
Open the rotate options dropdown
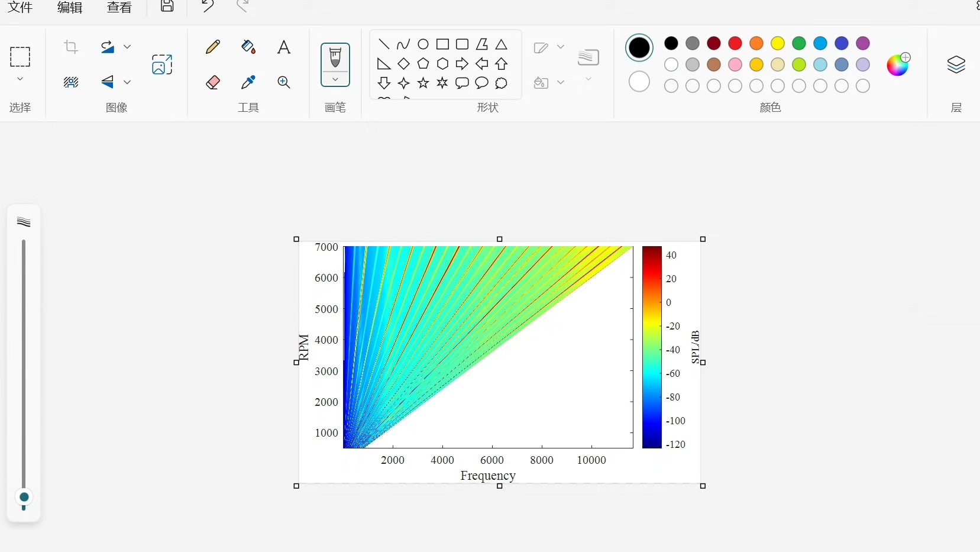[x=127, y=47]
